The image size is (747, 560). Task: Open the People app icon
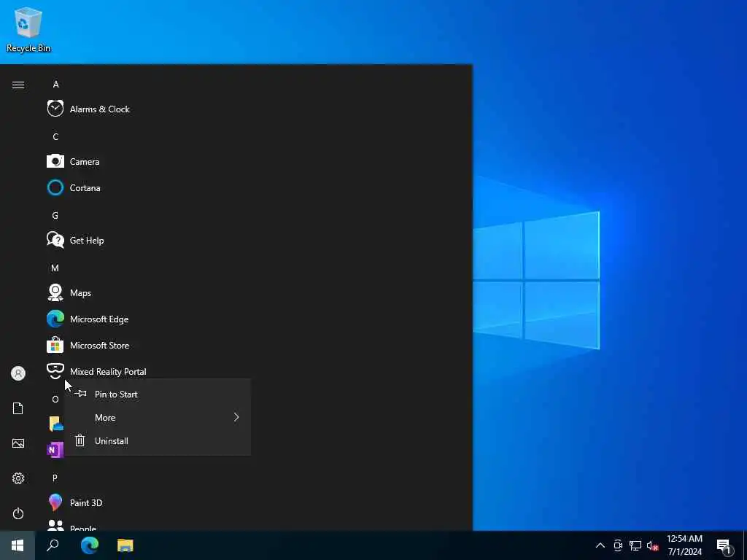coord(55,525)
